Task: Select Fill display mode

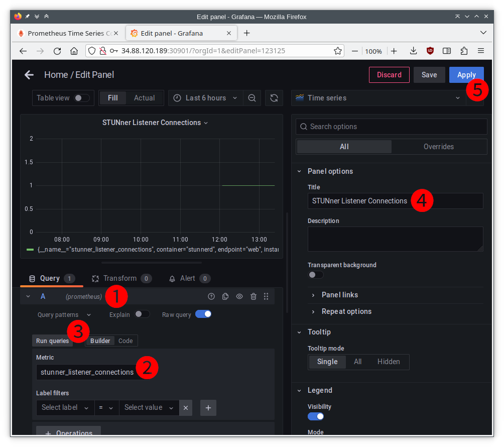Action: tap(112, 98)
